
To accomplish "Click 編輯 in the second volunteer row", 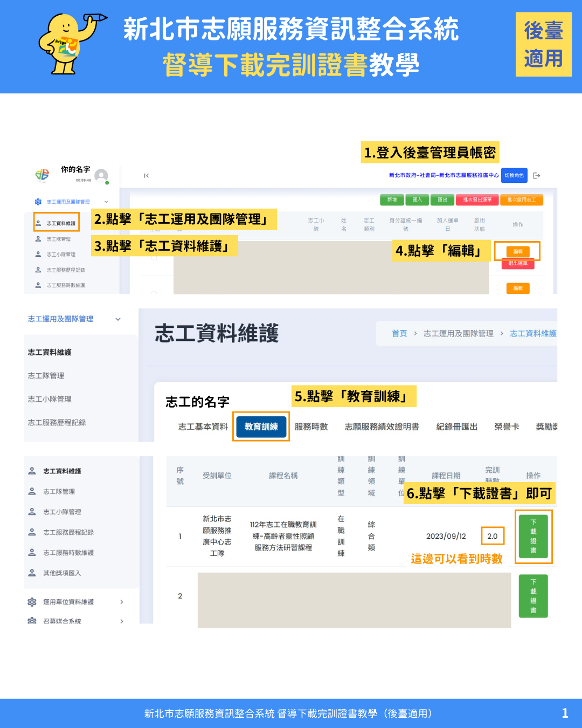I will 518,288.
